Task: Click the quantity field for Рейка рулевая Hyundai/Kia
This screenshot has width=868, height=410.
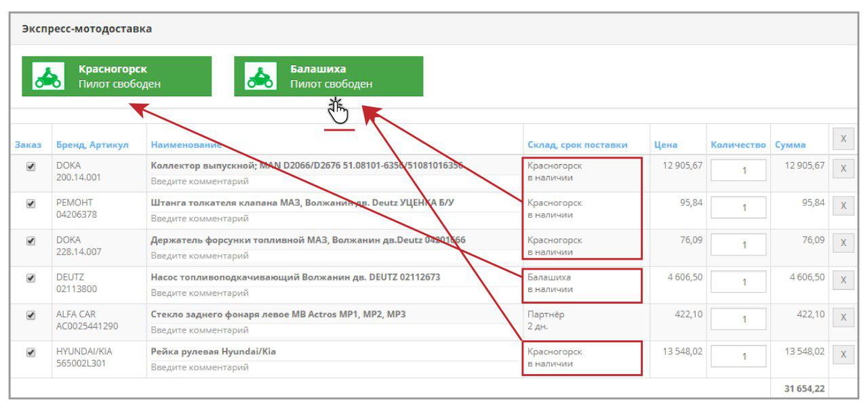Action: coord(738,356)
